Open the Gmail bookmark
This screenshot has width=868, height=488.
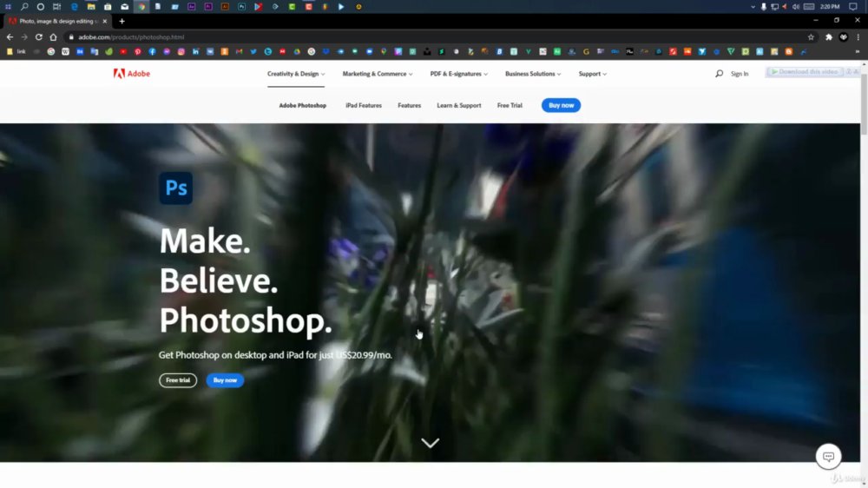coord(240,51)
